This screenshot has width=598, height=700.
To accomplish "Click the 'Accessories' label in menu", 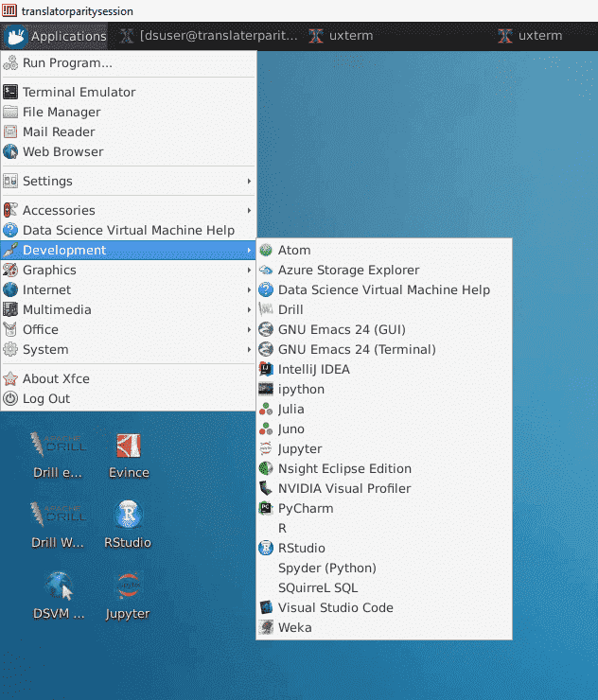I will [59, 210].
